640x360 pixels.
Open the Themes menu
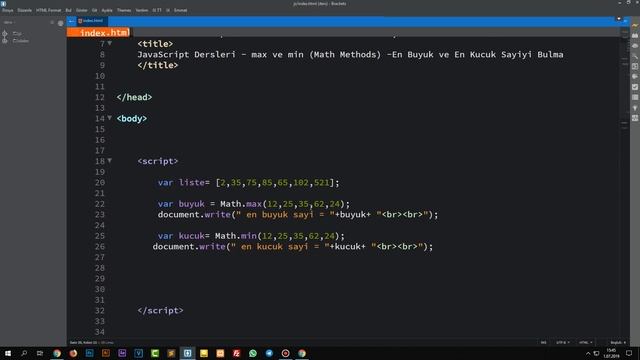pos(124,10)
